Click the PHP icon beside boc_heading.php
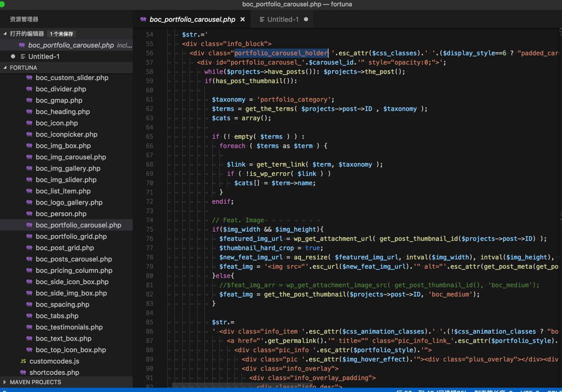The width and height of the screenshot is (562, 392). pos(29,112)
